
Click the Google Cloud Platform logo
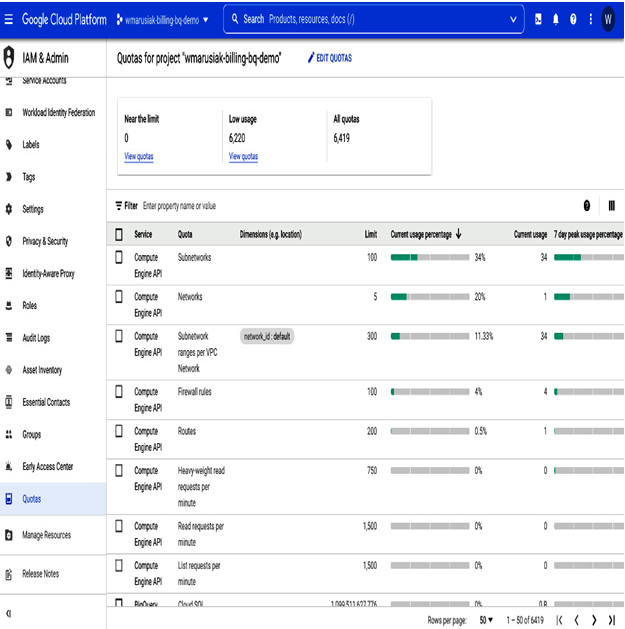[64, 19]
